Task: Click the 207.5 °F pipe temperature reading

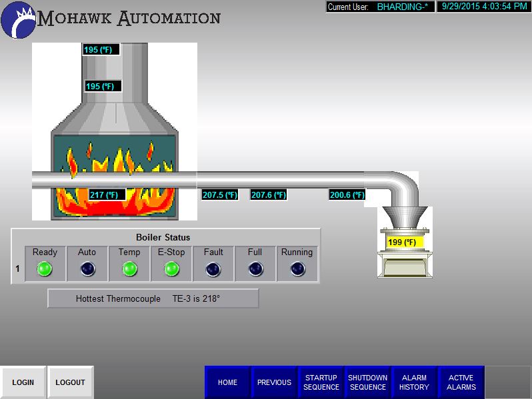Action: click(220, 195)
